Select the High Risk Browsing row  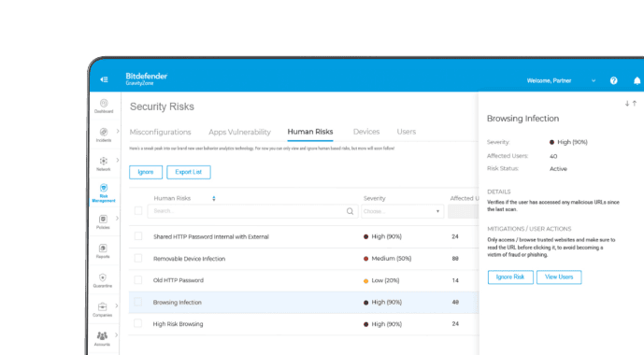coord(304,324)
